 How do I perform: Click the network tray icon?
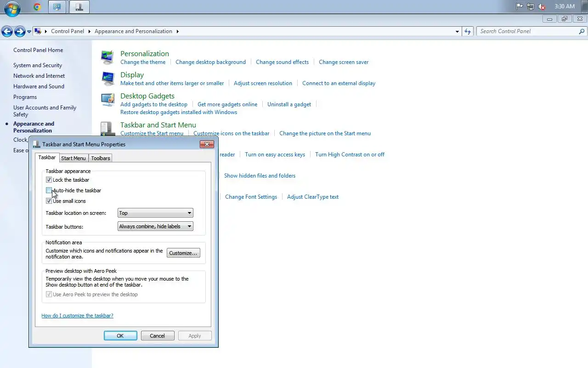tap(531, 6)
